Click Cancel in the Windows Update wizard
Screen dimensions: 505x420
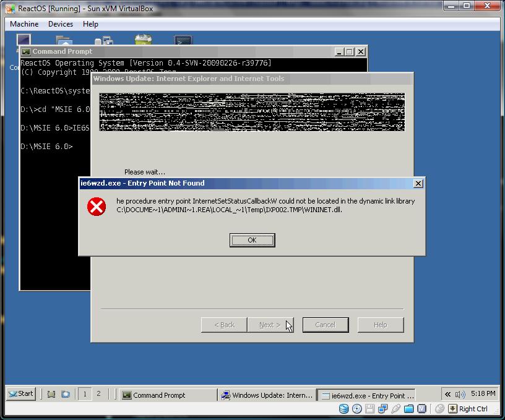(326, 325)
